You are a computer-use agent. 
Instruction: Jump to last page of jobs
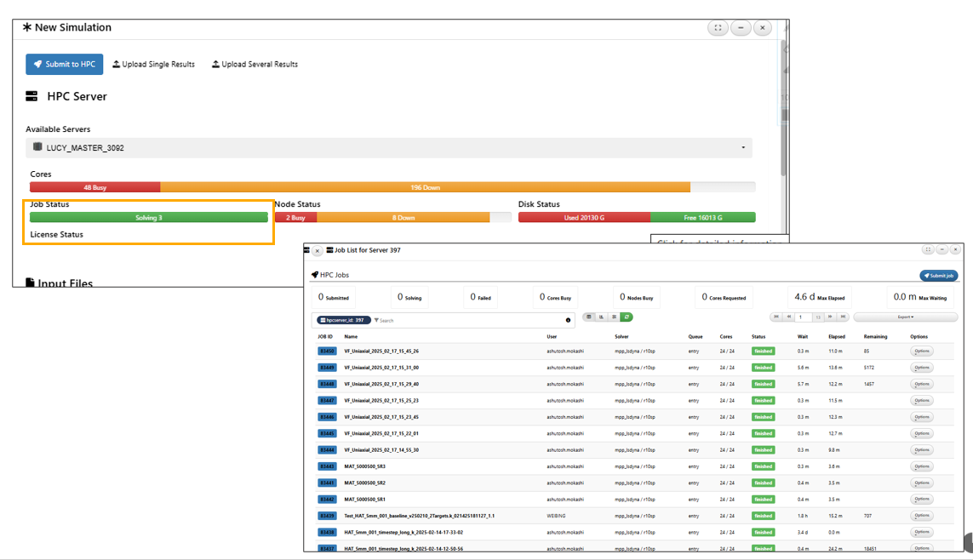[x=842, y=317]
